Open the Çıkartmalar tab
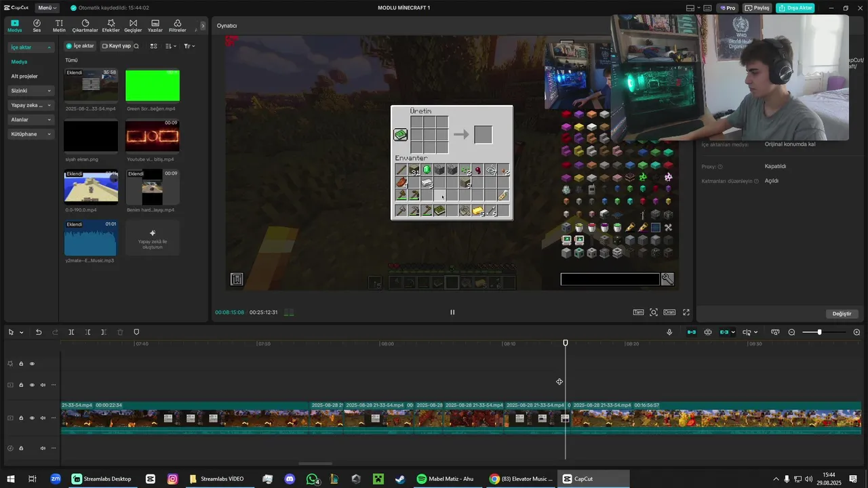 click(x=85, y=26)
